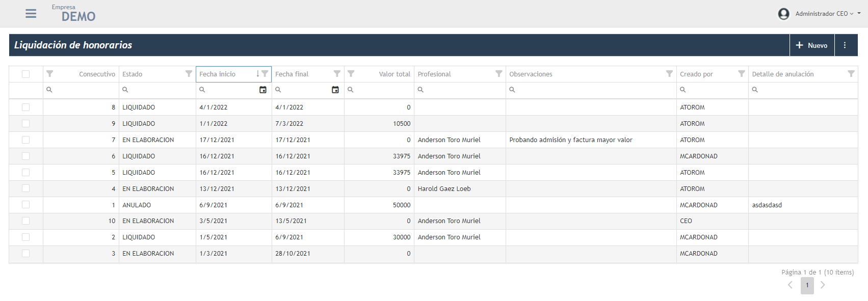This screenshot has width=868, height=301.
Task: Click the Detalle de anulación filter input
Action: click(x=803, y=90)
